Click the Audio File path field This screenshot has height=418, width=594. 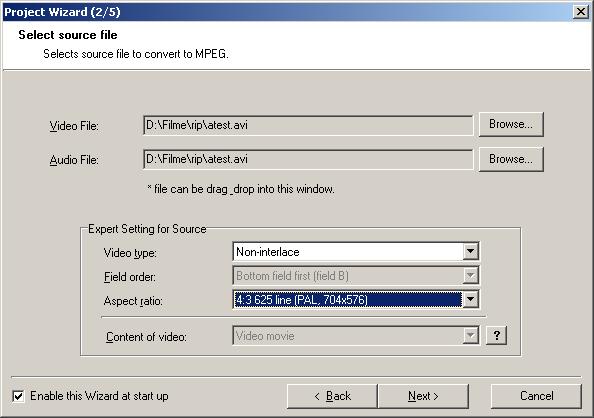point(308,159)
